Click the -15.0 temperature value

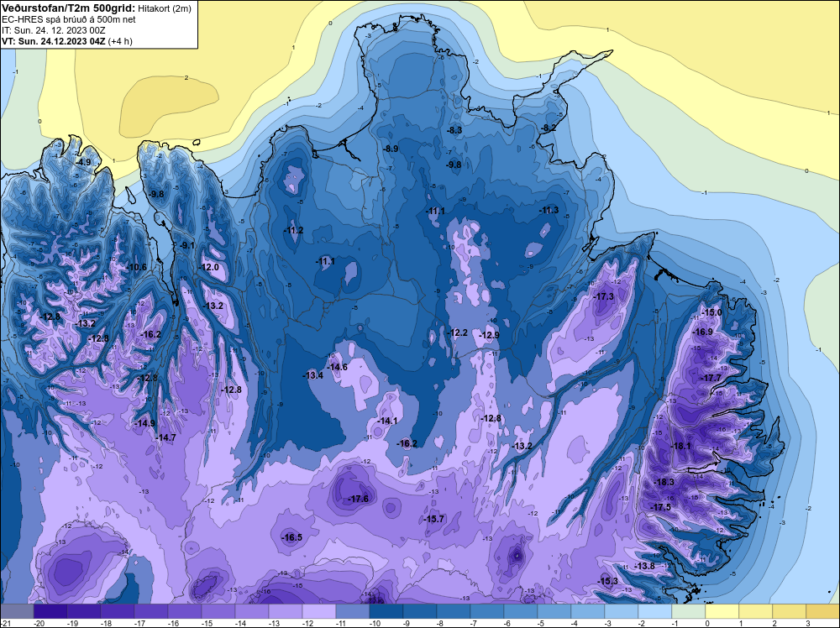[712, 312]
